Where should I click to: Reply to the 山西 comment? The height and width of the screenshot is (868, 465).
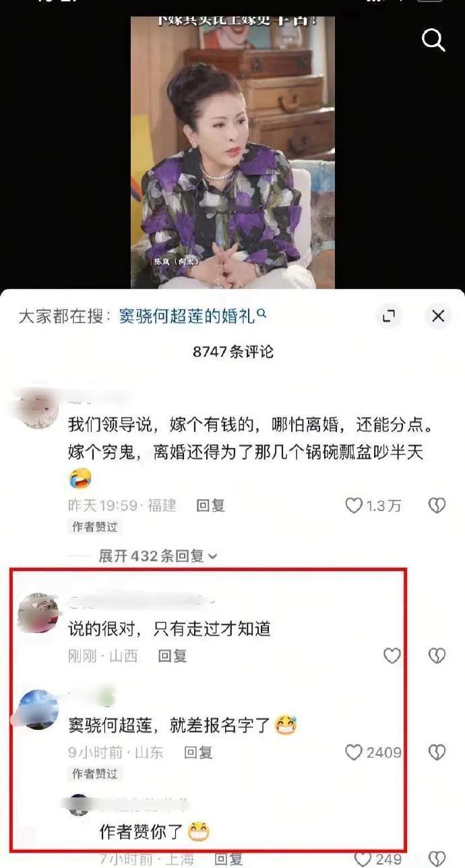[x=172, y=655]
